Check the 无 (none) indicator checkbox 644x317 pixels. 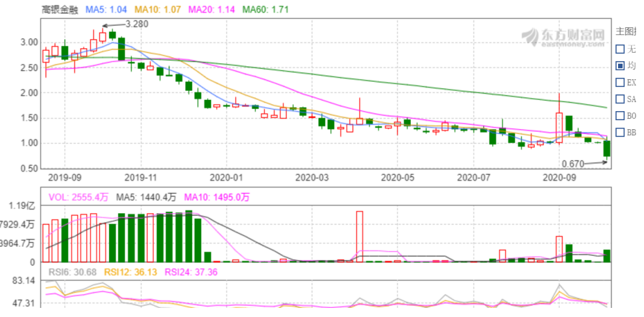coord(620,49)
